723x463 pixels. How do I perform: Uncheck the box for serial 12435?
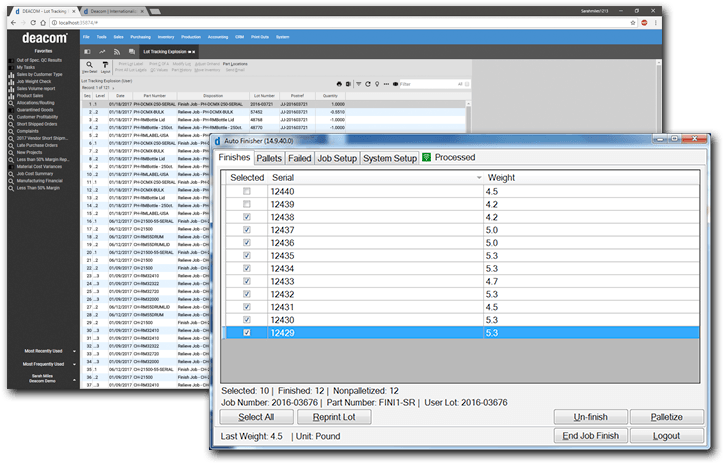click(x=247, y=256)
